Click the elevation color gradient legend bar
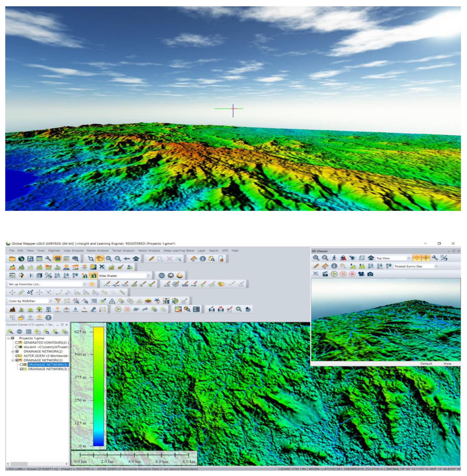Screen dimensions: 467x476 coord(98,386)
